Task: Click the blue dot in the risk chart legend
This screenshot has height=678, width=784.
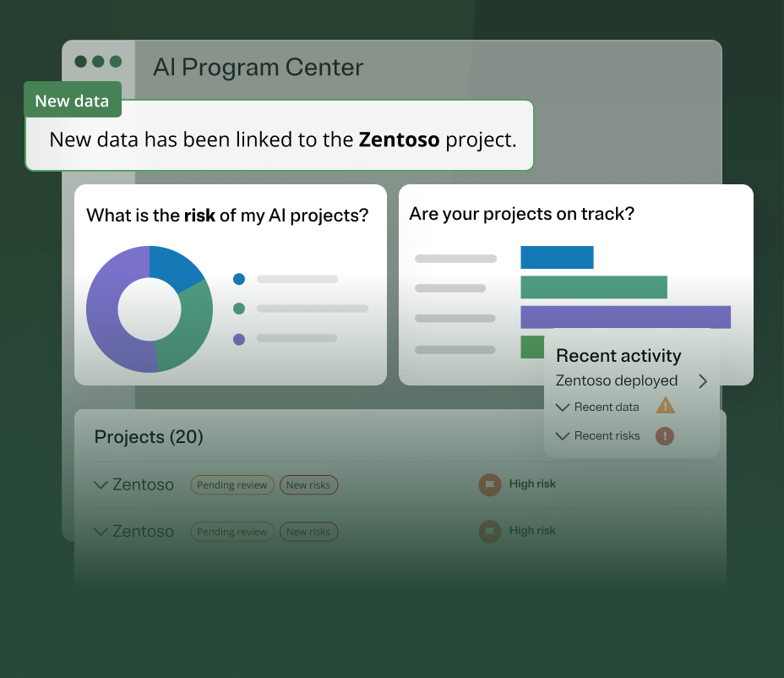Action: [x=238, y=278]
